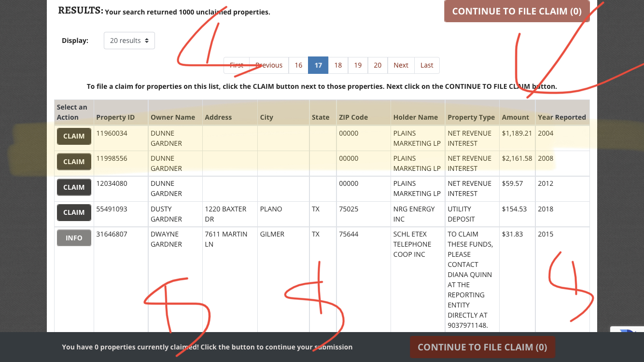Claim Dusty Gardner property 55491093

pos(74,212)
